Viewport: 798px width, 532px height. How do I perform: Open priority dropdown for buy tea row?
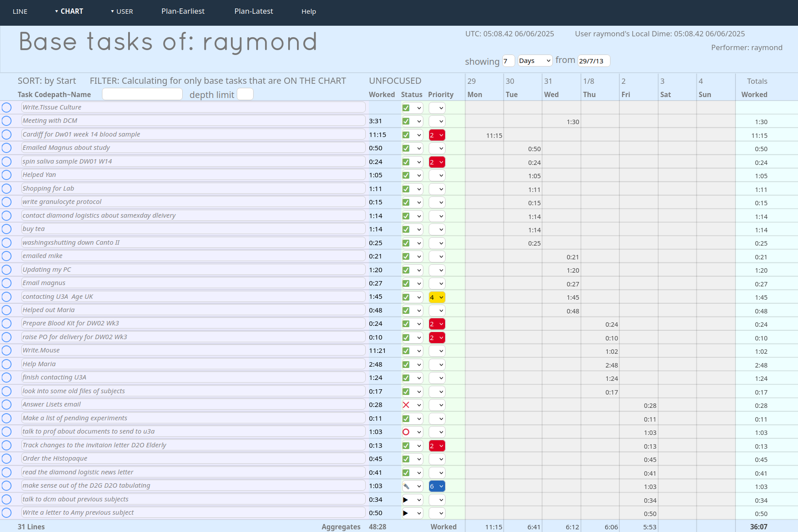[437, 229]
